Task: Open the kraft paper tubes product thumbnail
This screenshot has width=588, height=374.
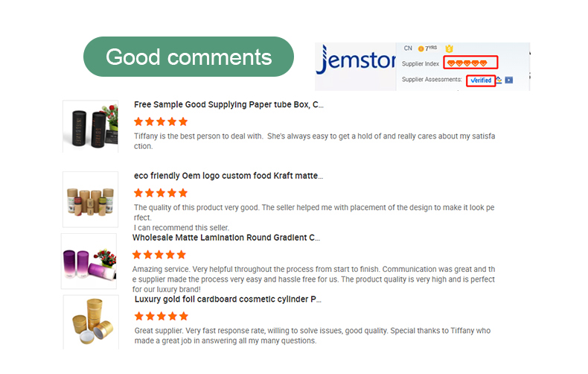Action: point(90,199)
